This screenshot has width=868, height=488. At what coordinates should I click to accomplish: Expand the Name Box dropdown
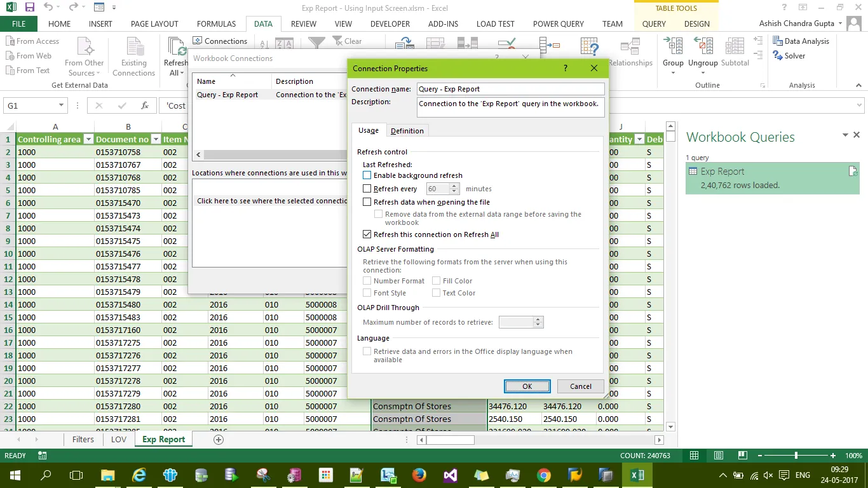[61, 105]
